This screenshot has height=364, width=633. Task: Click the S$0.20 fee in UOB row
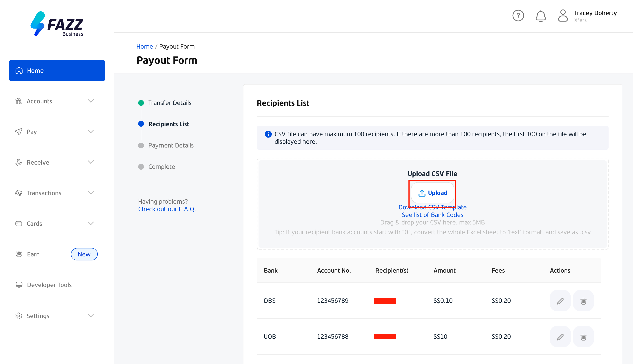click(501, 337)
